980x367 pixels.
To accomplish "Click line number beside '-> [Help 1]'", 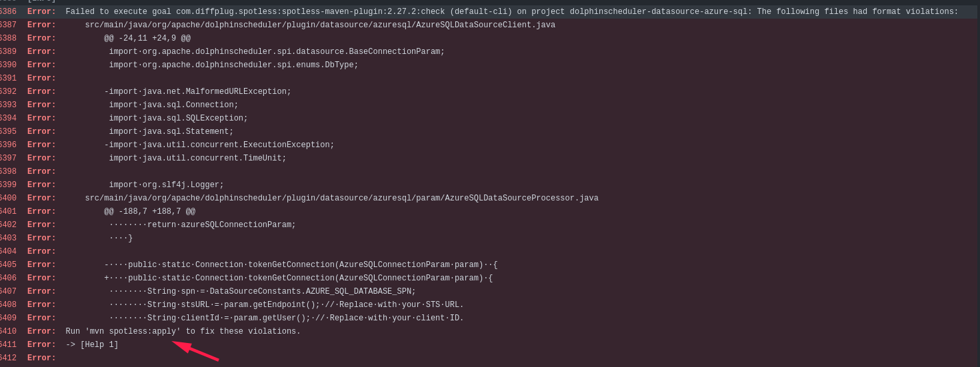I will pos(8,345).
